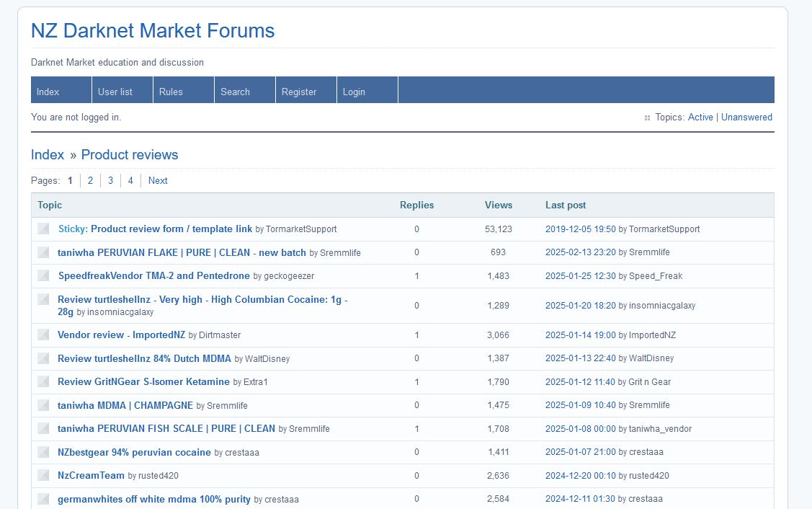Open last post dated 2025-01-20 18:20
This screenshot has height=509, width=812.
click(x=581, y=305)
